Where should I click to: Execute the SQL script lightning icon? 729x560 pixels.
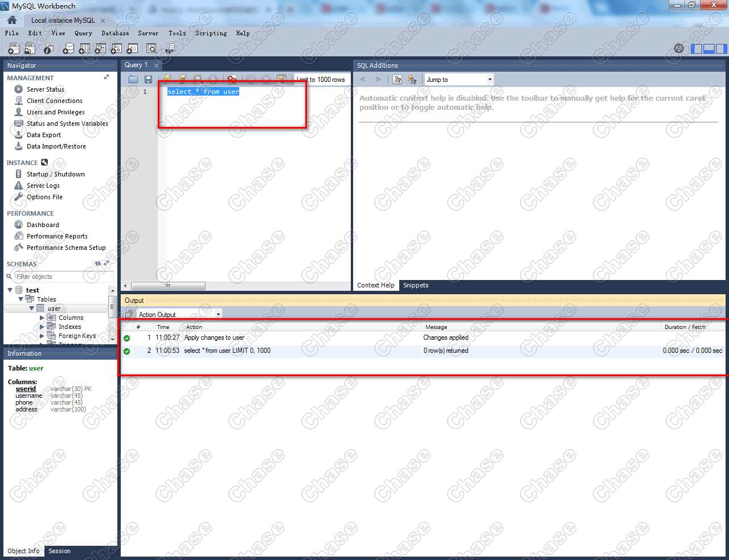coord(167,80)
